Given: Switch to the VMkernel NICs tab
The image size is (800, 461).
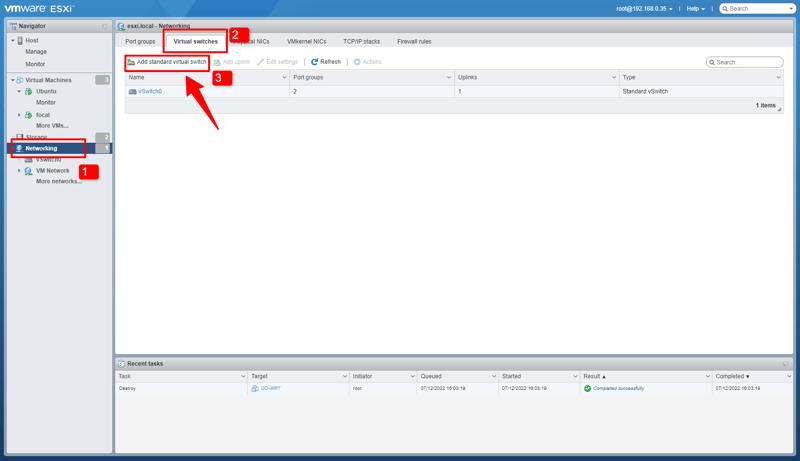Looking at the screenshot, I should click(306, 42).
